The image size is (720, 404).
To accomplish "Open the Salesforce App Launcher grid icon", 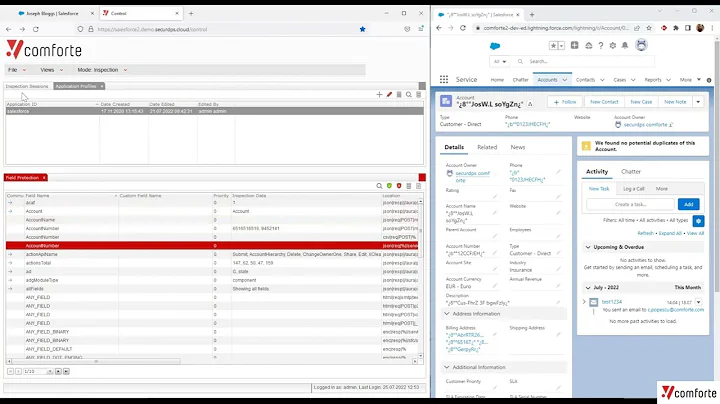I will point(444,79).
